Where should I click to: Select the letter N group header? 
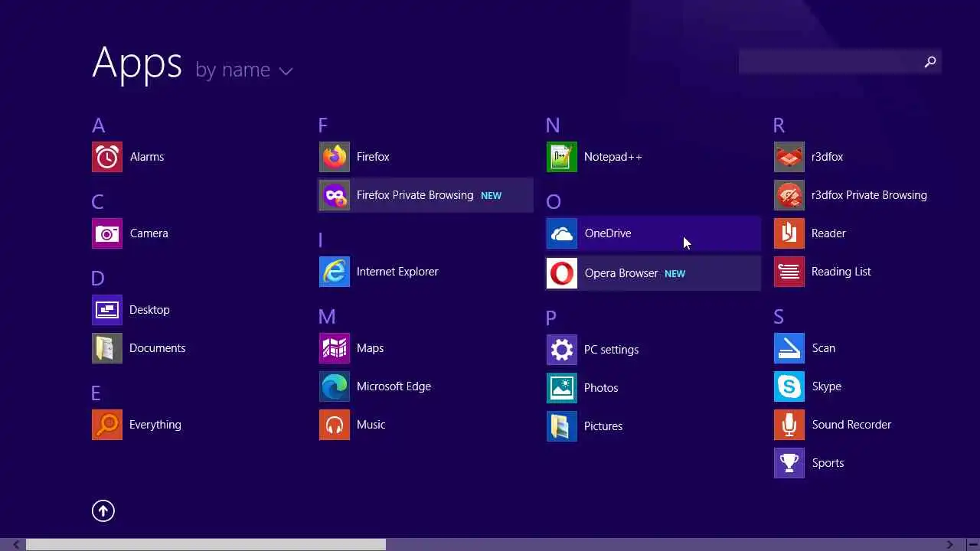[553, 126]
